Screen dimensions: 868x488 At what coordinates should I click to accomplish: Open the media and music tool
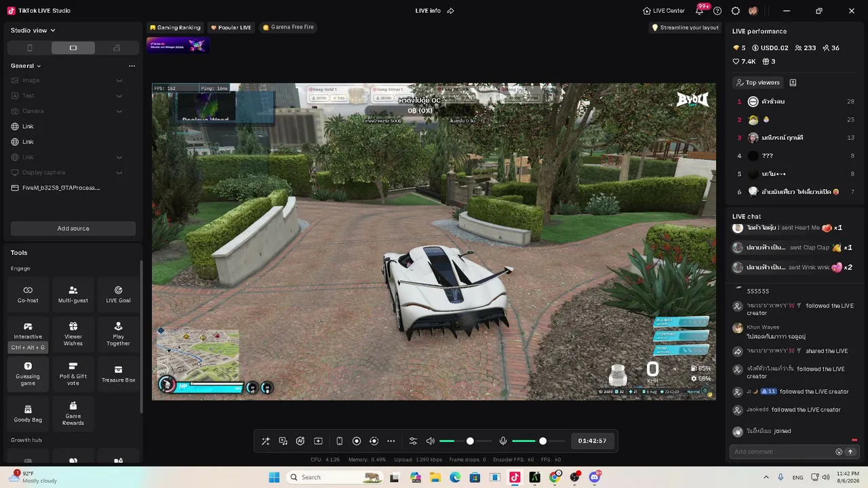(x=283, y=441)
